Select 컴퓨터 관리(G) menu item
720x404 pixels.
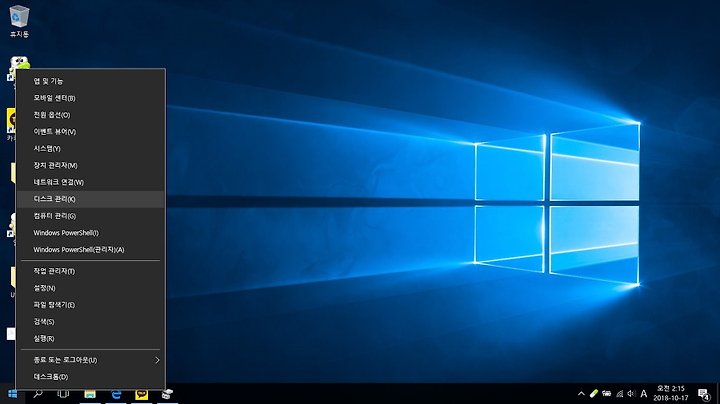click(90, 216)
